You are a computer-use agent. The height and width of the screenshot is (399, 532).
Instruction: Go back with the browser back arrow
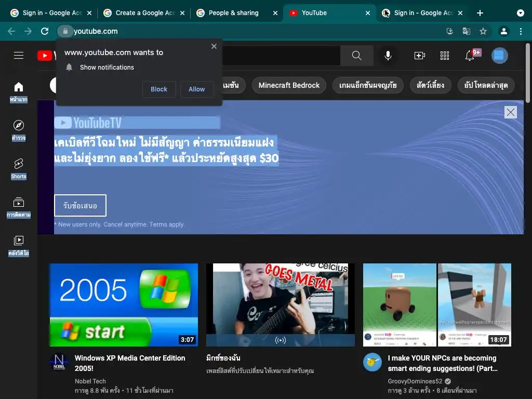point(11,31)
